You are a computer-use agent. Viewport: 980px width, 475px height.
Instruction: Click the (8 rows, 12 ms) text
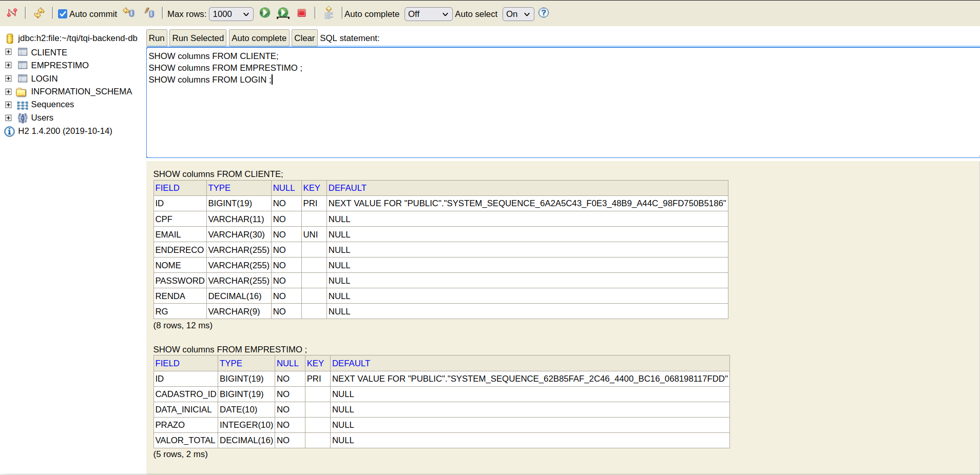click(x=183, y=325)
